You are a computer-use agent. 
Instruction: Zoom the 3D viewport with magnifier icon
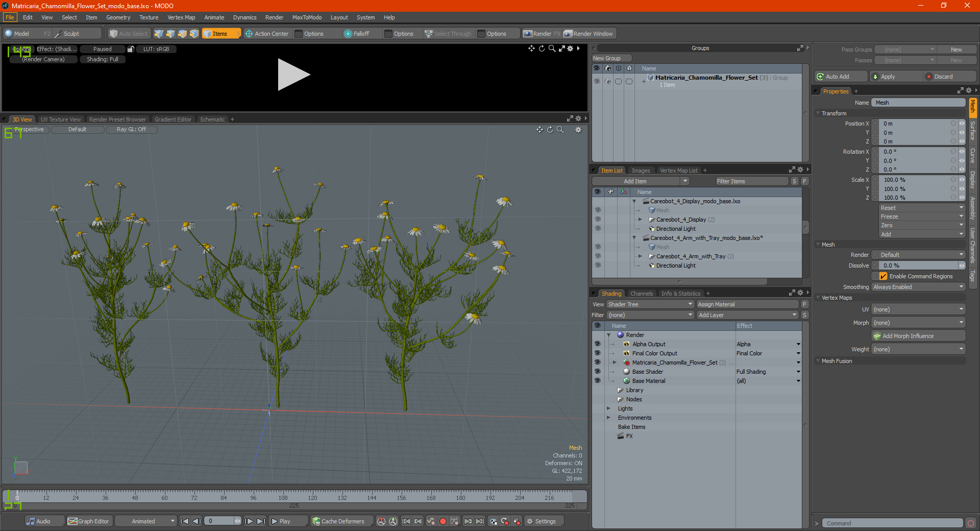tap(560, 130)
